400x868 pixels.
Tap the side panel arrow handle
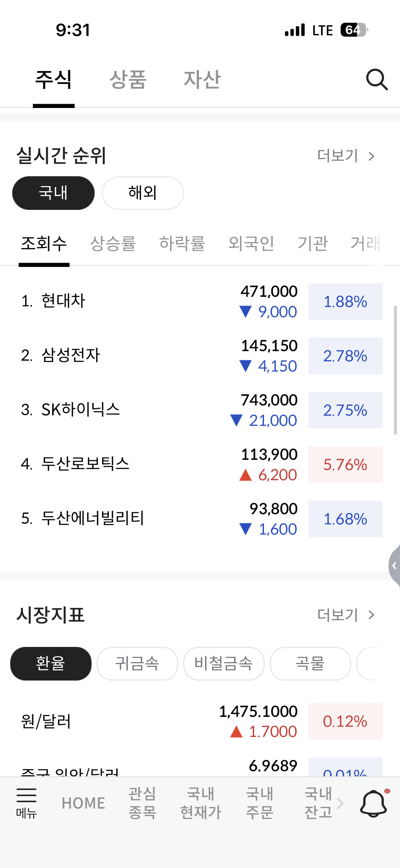pyautogui.click(x=394, y=565)
